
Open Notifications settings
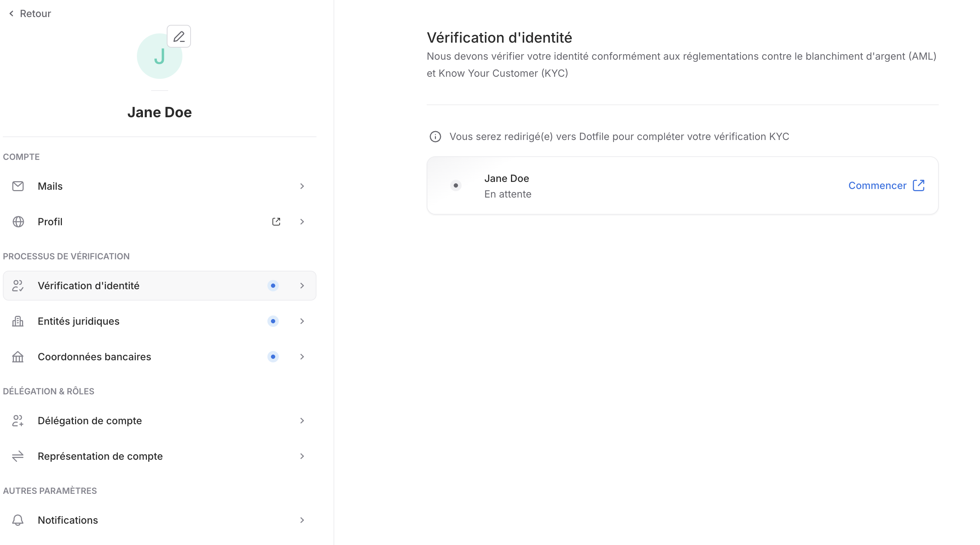pos(159,520)
